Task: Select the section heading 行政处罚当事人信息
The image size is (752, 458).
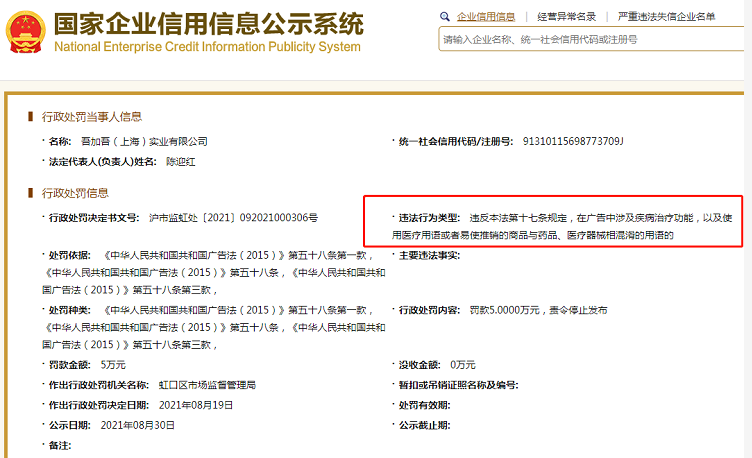Action: coord(92,117)
